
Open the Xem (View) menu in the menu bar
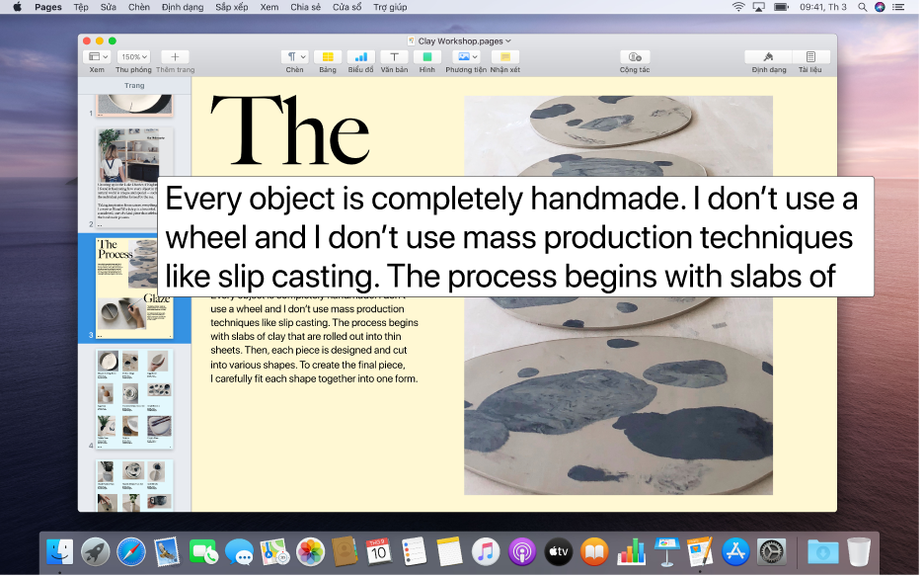(270, 7)
